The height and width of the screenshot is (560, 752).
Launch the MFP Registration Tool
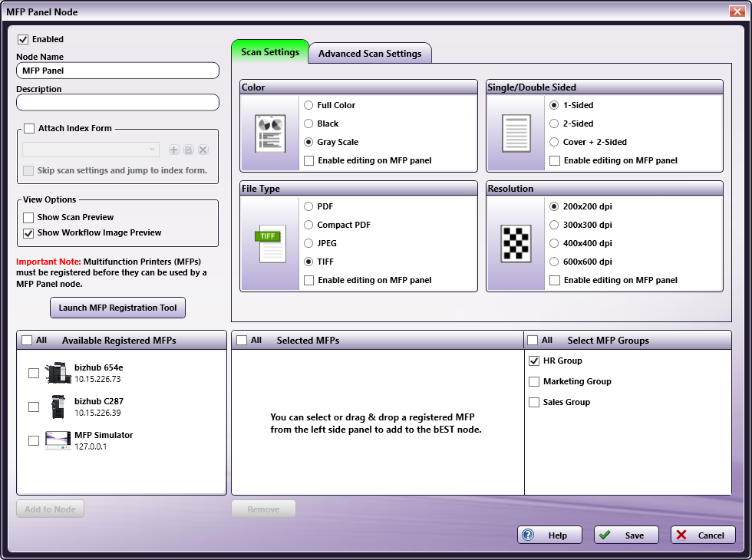coord(117,308)
